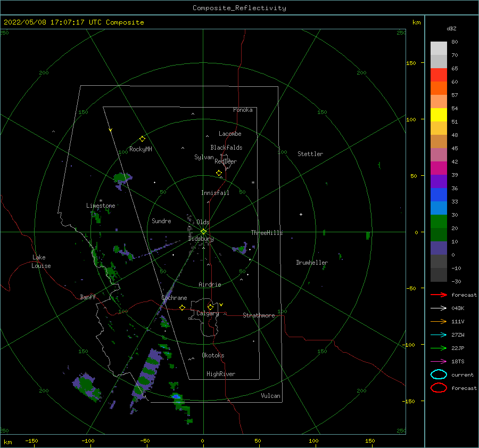
Task: Click the Drumheller label
Action: [x=312, y=263]
